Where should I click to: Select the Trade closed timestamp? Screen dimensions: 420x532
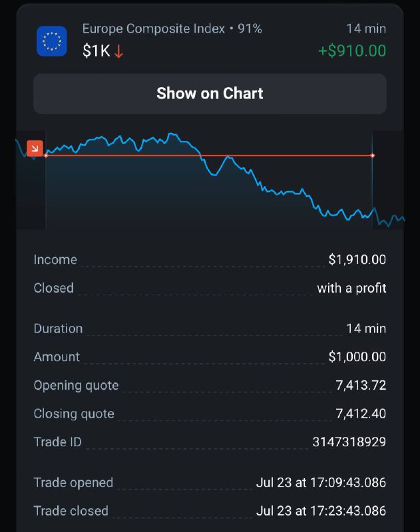[321, 511]
